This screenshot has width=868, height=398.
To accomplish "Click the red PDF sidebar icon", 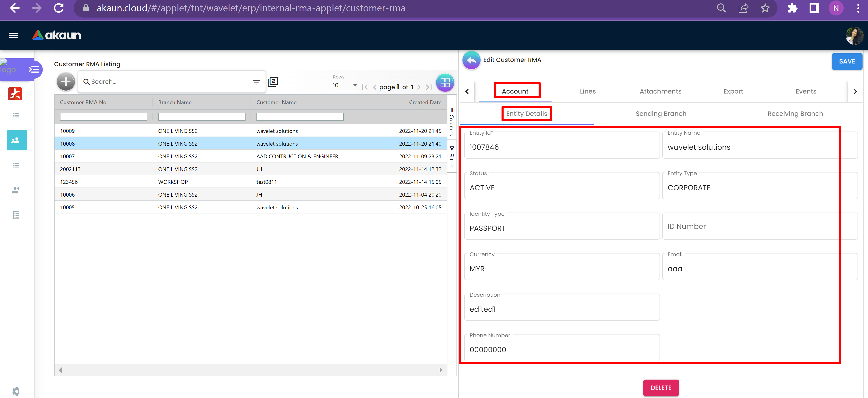I will click(15, 94).
